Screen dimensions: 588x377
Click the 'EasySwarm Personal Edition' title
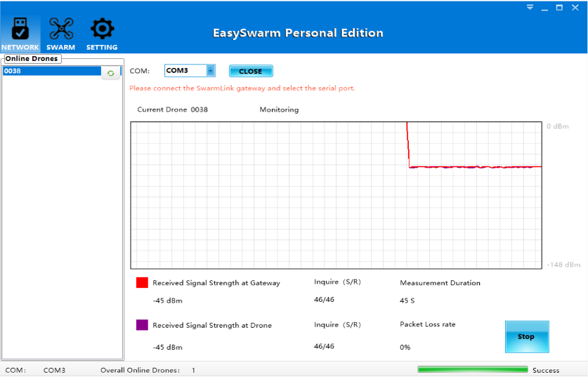tap(298, 33)
